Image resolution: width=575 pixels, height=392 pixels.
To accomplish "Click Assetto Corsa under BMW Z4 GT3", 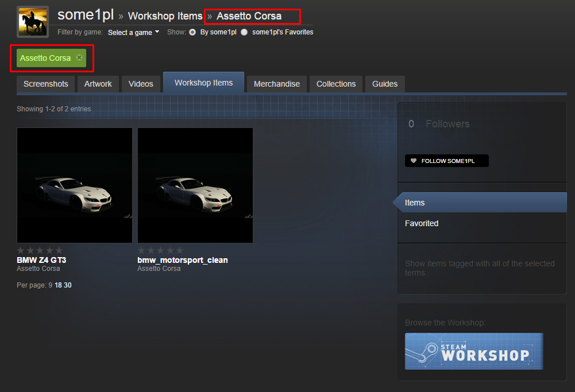I will 38,269.
